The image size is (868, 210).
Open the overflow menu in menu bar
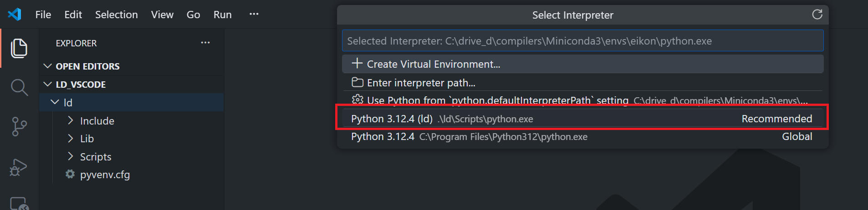coord(254,14)
